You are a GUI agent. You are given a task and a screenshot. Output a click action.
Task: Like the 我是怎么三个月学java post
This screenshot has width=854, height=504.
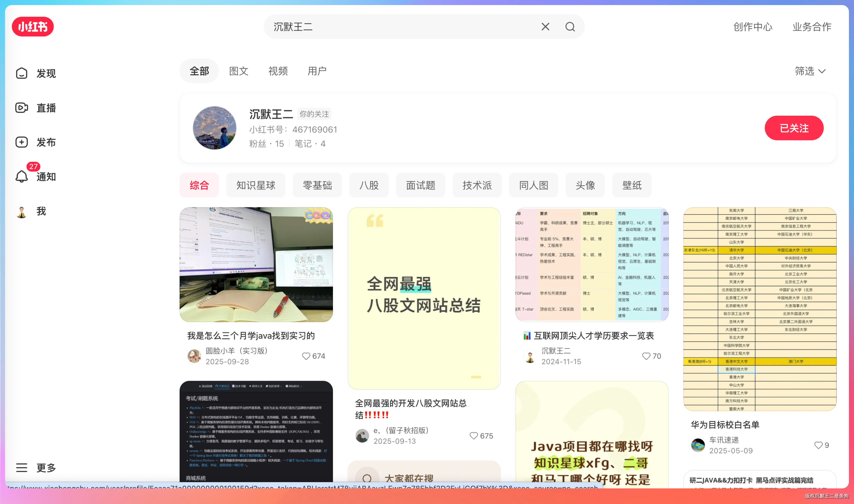click(x=306, y=356)
